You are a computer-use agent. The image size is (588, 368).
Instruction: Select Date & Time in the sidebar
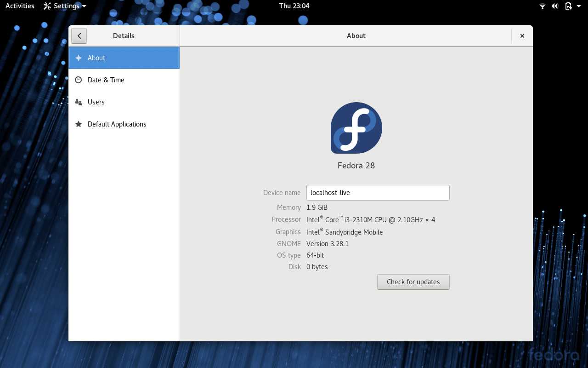click(106, 80)
